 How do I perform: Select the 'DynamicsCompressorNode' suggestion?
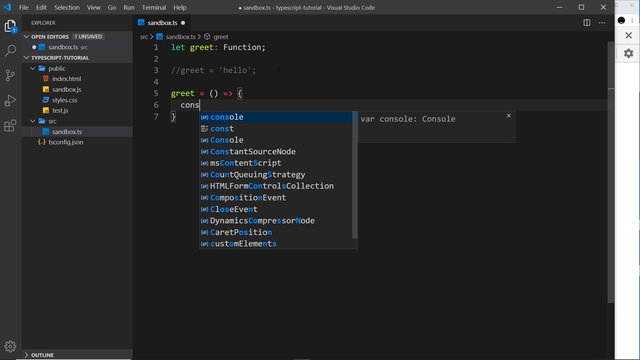point(276,221)
